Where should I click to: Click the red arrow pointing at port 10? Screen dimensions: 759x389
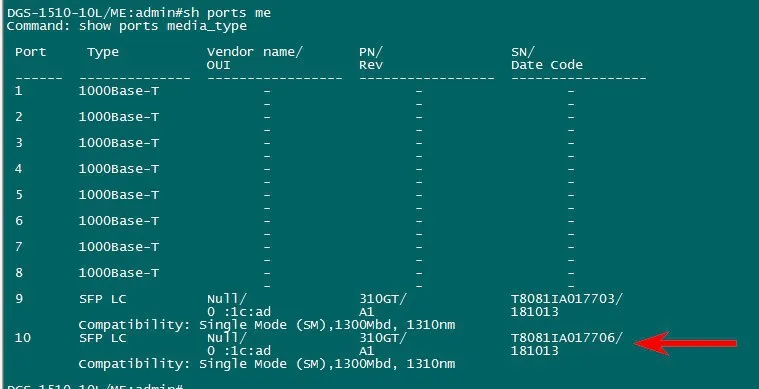click(x=685, y=344)
